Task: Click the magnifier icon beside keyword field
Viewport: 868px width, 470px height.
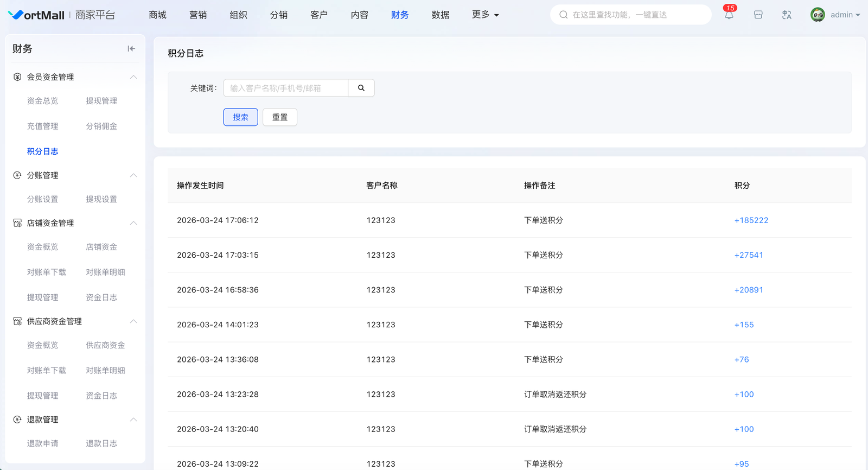Action: click(x=361, y=88)
